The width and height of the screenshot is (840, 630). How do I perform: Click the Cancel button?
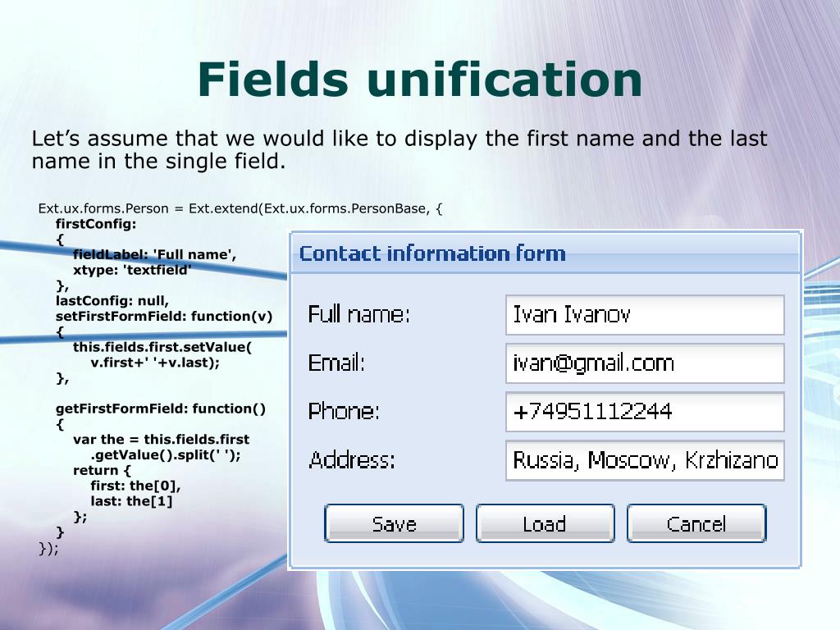tap(696, 523)
